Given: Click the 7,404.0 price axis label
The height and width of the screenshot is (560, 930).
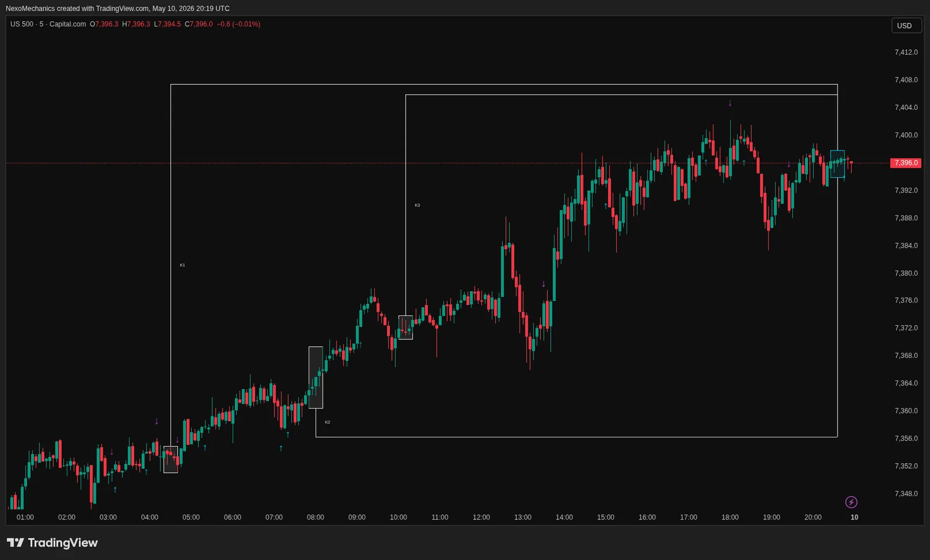Looking at the screenshot, I should [906, 107].
